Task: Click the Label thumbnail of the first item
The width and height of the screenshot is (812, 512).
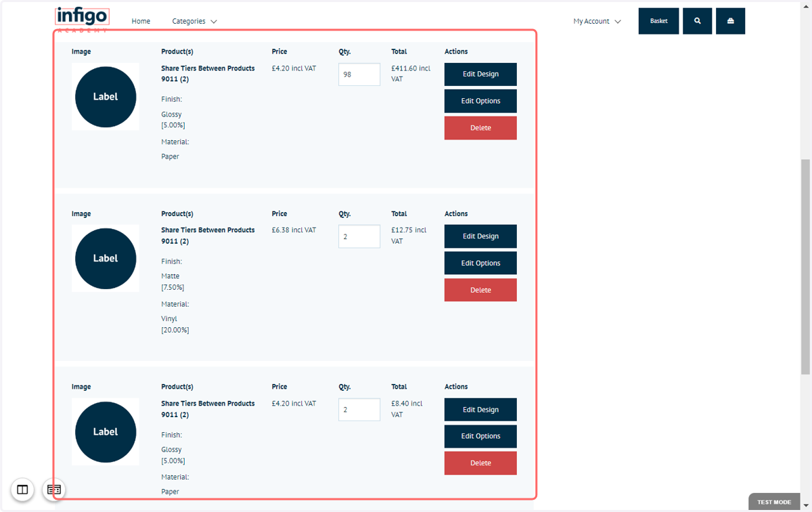Action: pos(106,97)
